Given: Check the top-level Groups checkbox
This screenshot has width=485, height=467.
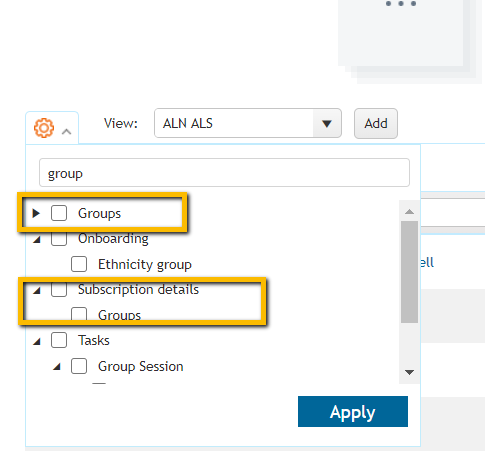Looking at the screenshot, I should tap(59, 213).
